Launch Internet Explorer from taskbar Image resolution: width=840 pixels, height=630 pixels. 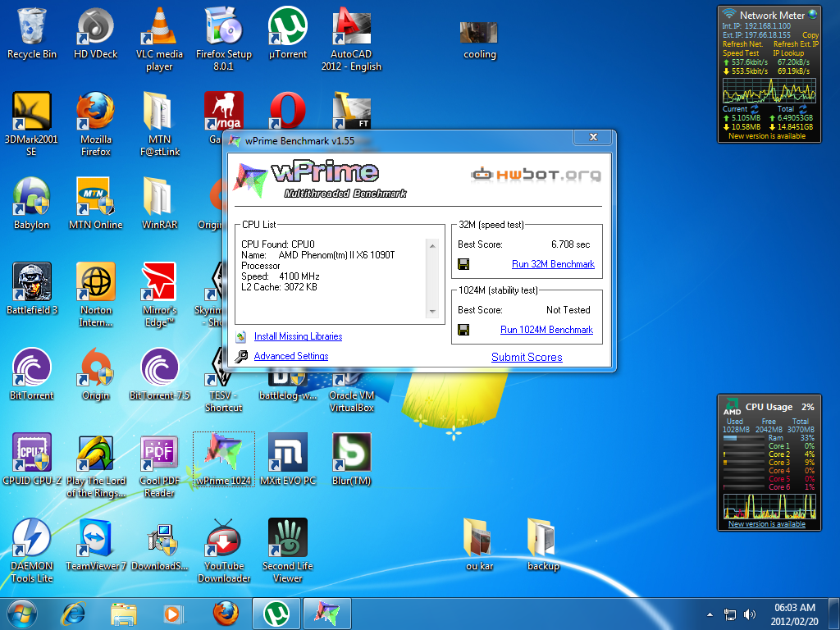click(x=73, y=614)
